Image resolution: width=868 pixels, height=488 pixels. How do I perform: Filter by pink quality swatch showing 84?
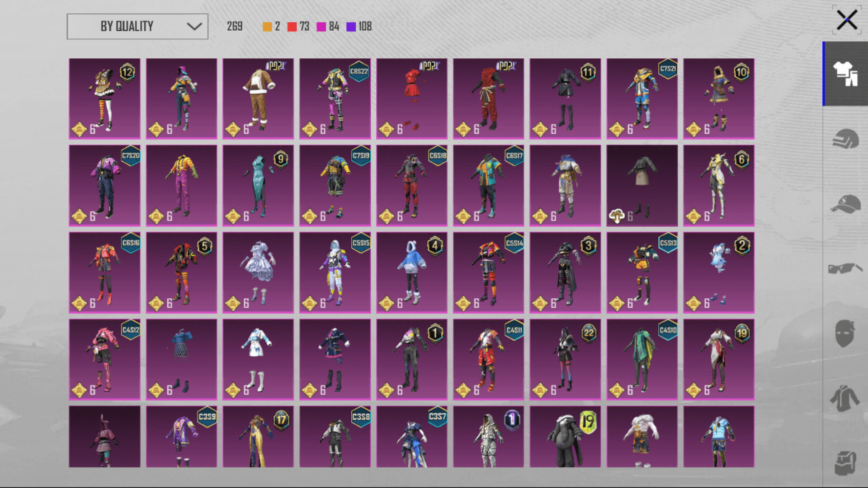tap(321, 27)
